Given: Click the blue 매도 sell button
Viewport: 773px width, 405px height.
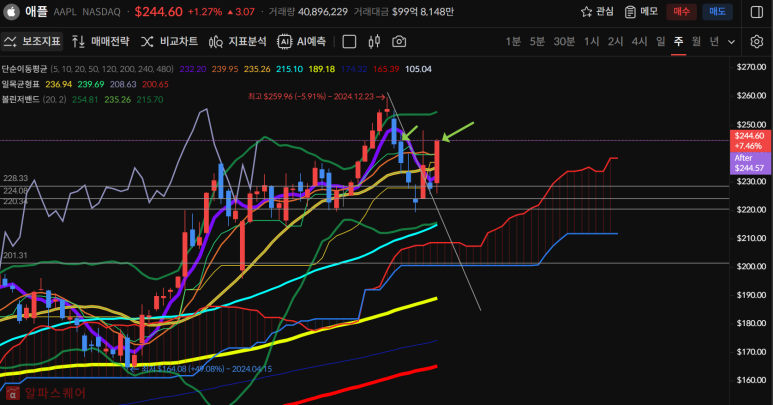Looking at the screenshot, I should [717, 12].
